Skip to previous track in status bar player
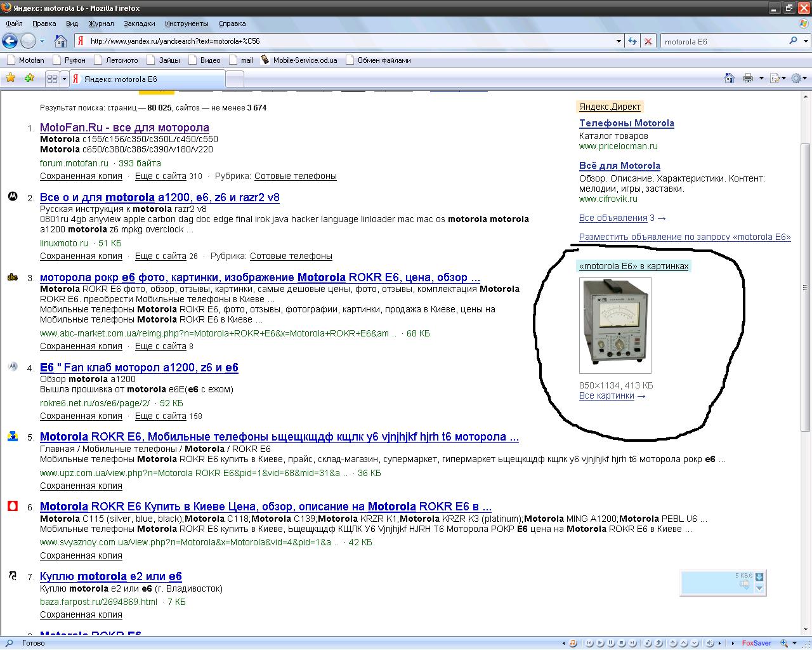Viewport: 812px width, 650px height. pos(589,643)
